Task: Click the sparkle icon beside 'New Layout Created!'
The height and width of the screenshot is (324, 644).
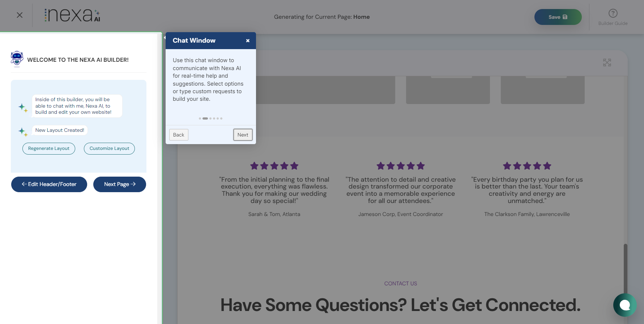Action: (x=23, y=132)
